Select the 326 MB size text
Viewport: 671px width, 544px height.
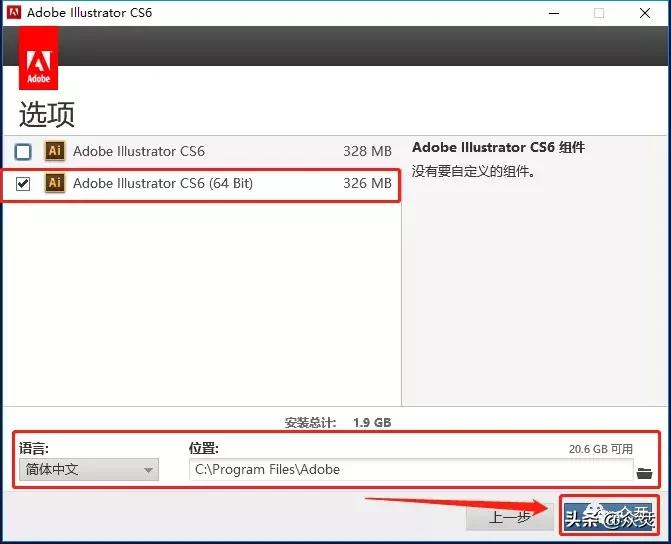coord(367,183)
